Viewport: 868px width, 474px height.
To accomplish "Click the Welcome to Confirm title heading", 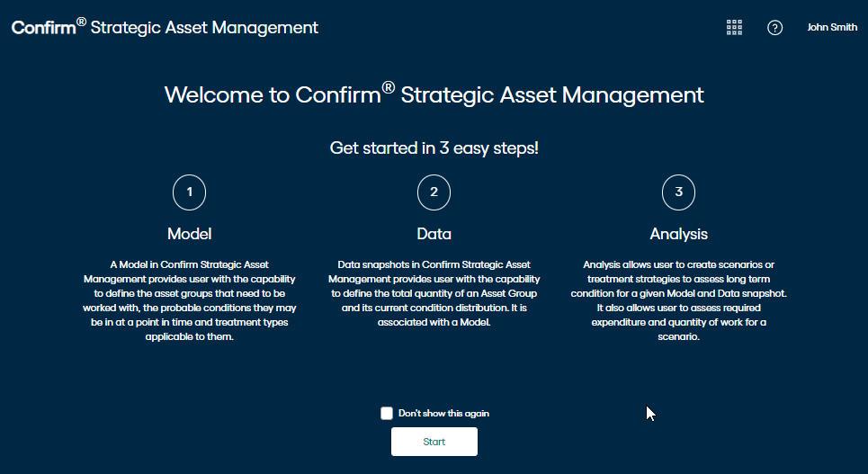I will [x=434, y=94].
